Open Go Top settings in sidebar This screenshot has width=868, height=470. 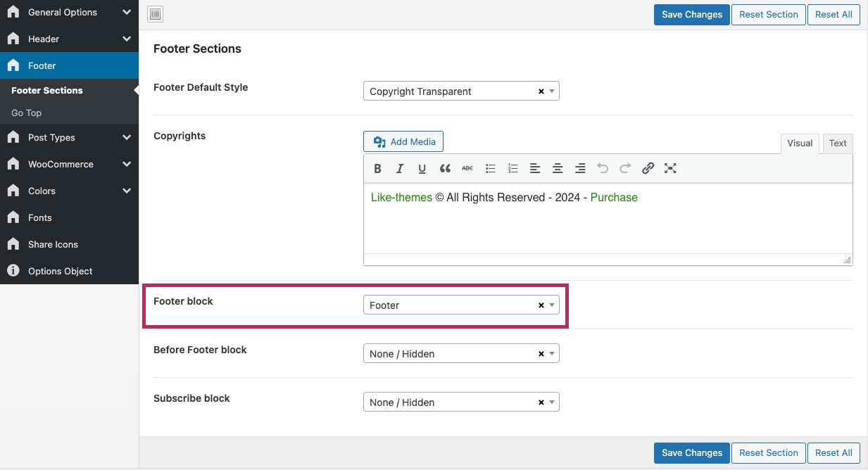click(x=27, y=113)
